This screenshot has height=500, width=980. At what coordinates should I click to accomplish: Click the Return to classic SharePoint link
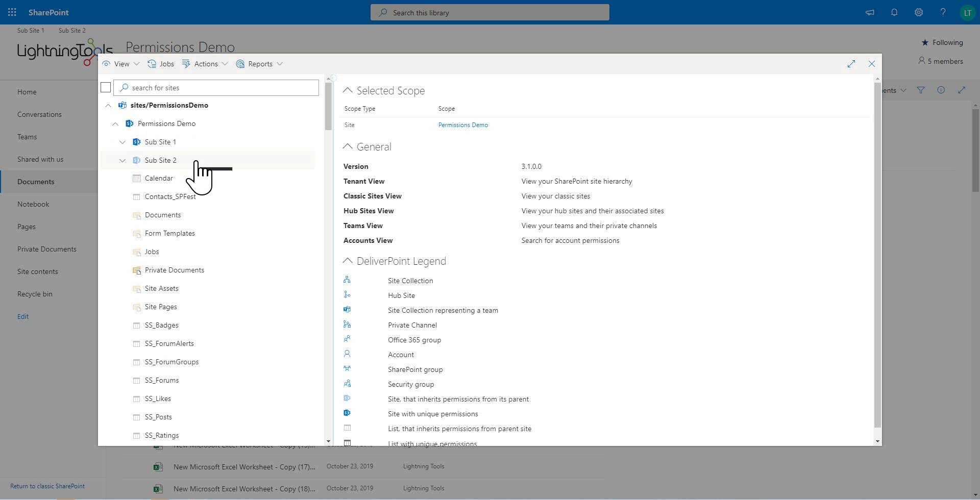click(x=47, y=486)
